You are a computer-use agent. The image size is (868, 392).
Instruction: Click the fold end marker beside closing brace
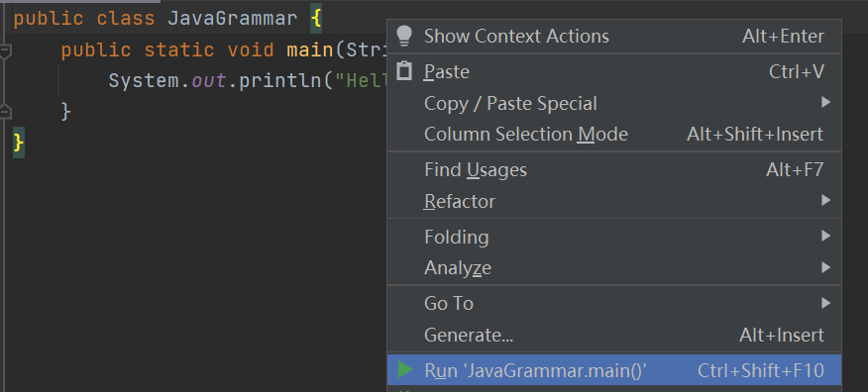(5, 112)
